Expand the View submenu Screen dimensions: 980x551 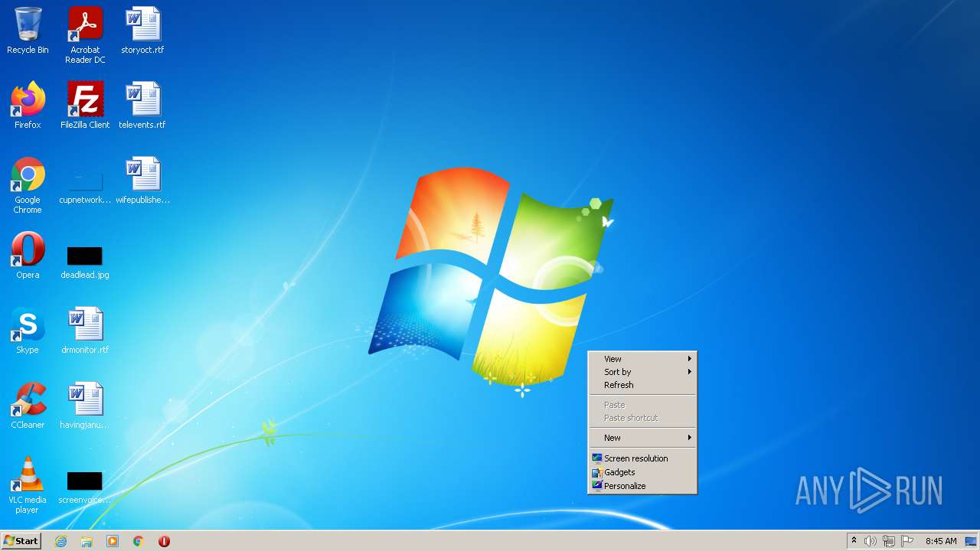tap(642, 359)
